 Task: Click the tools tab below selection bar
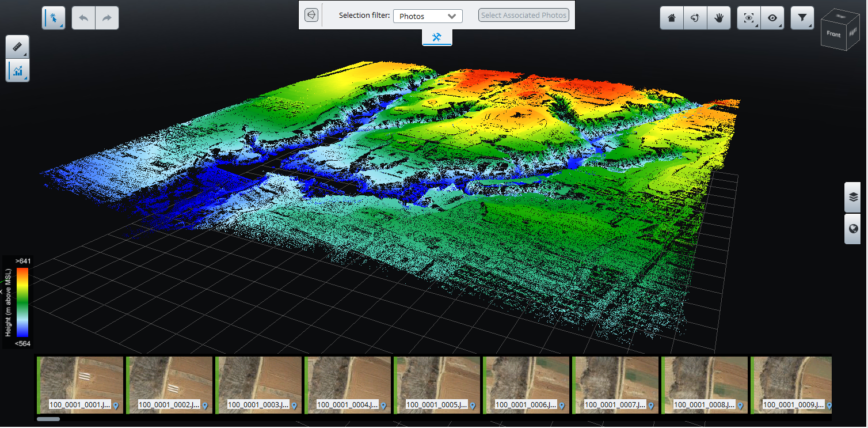[x=437, y=37]
